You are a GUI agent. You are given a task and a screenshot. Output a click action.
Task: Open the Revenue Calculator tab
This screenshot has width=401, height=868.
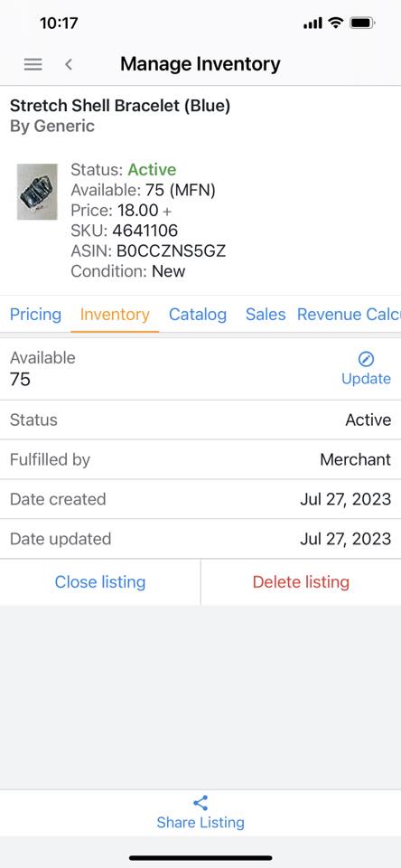[349, 315]
